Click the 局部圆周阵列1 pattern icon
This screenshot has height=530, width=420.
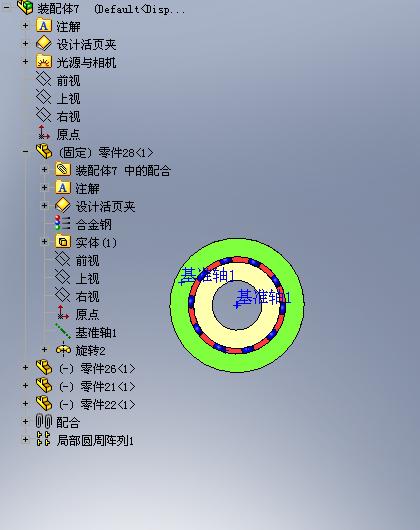coord(43,439)
